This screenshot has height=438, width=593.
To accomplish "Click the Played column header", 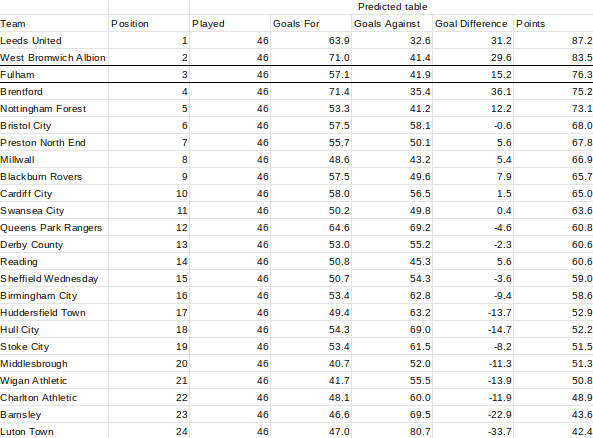I will [x=230, y=23].
